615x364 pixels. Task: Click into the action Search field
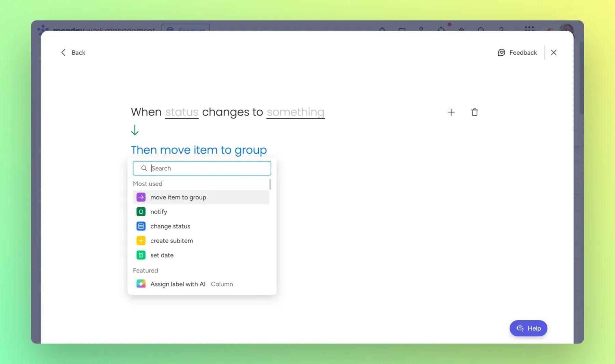[x=208, y=168]
